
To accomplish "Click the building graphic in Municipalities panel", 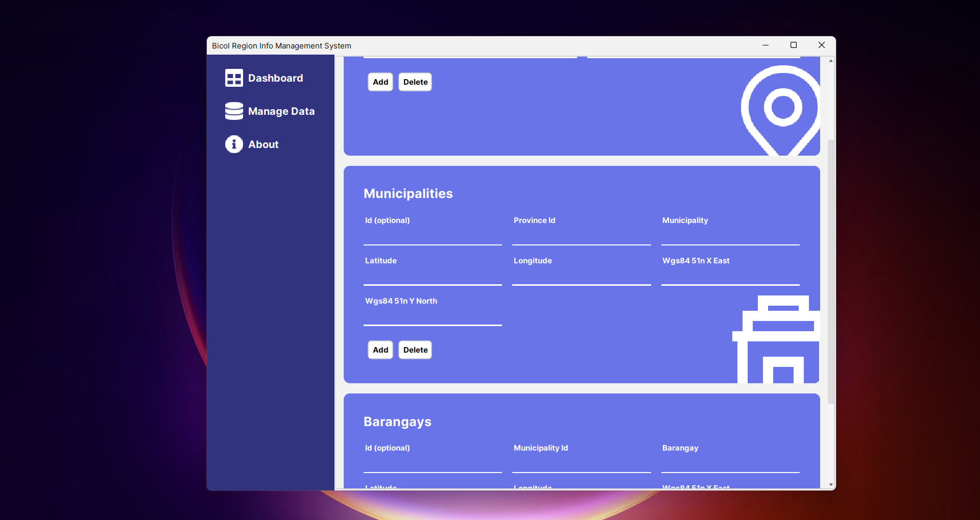I will coord(776,339).
